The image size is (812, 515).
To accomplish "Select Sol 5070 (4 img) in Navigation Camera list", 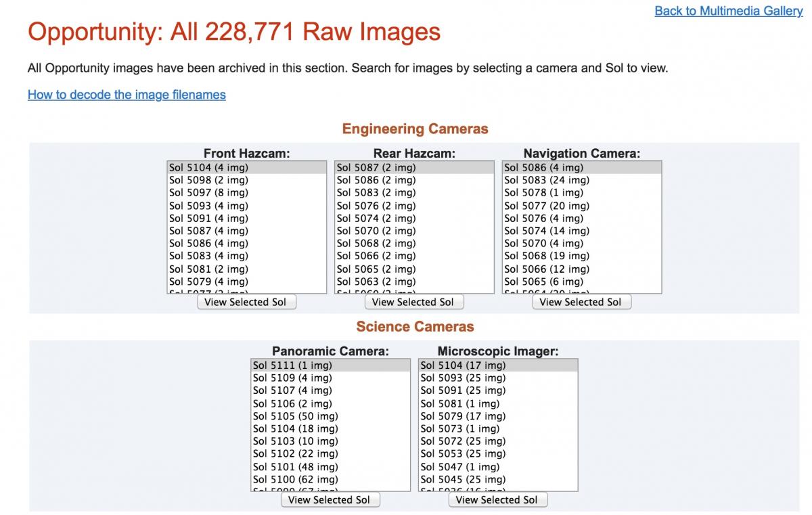I will pos(581,244).
